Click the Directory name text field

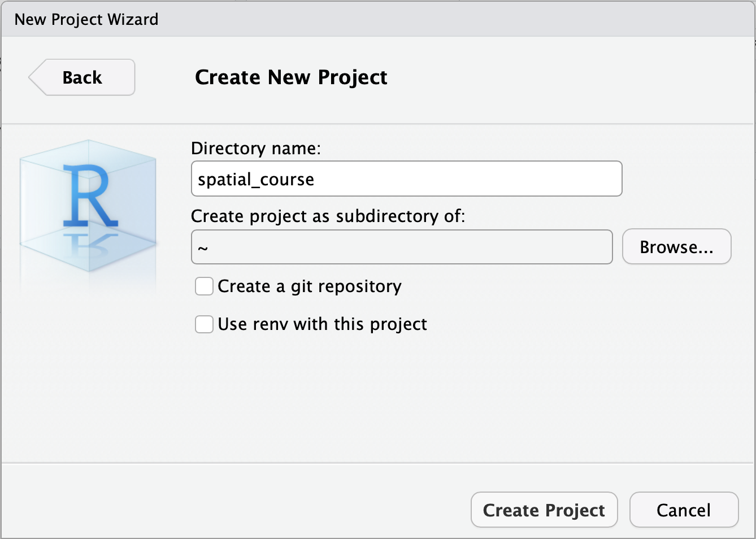(407, 179)
